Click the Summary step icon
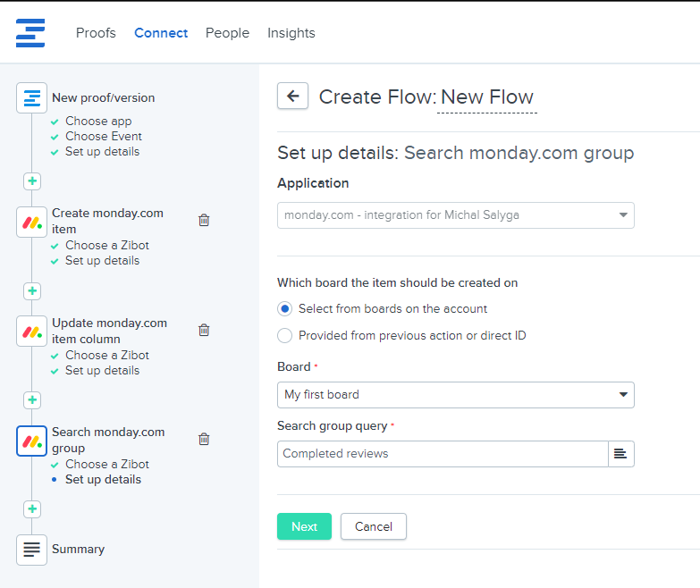The height and width of the screenshot is (588, 700). pyautogui.click(x=32, y=550)
